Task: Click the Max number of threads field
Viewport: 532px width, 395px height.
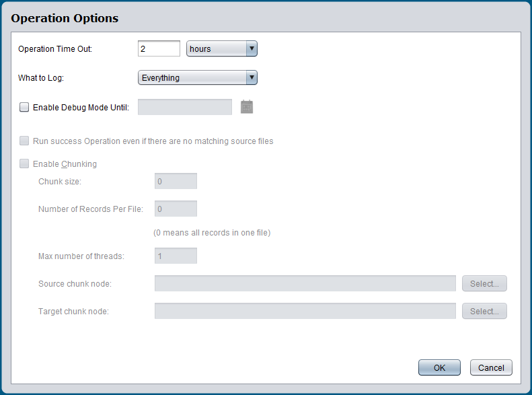Action: point(176,256)
